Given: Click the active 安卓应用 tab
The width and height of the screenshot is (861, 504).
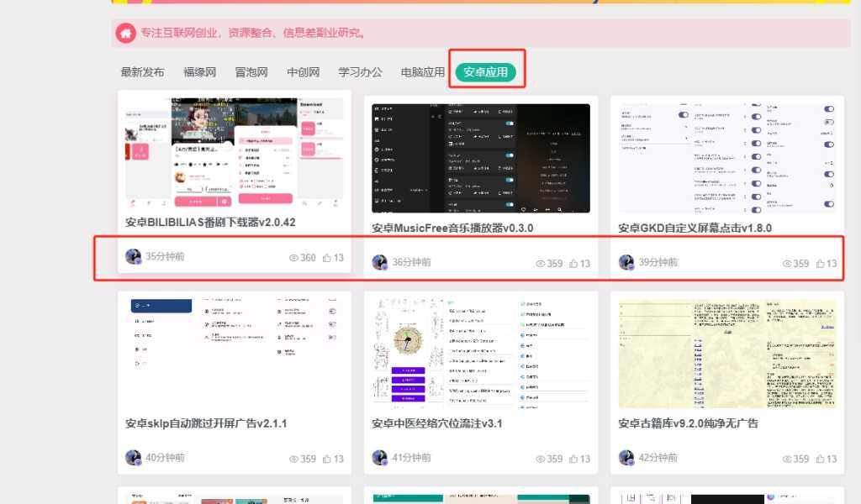Looking at the screenshot, I should [x=485, y=72].
